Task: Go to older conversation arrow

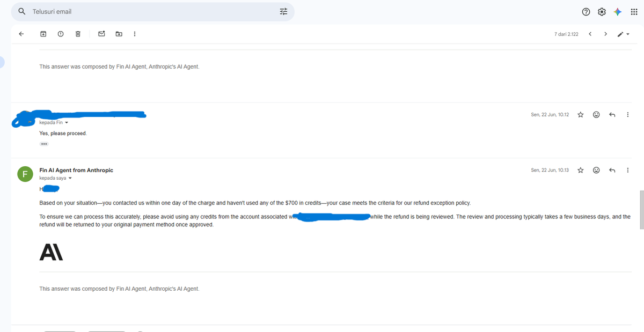Action: [605, 34]
